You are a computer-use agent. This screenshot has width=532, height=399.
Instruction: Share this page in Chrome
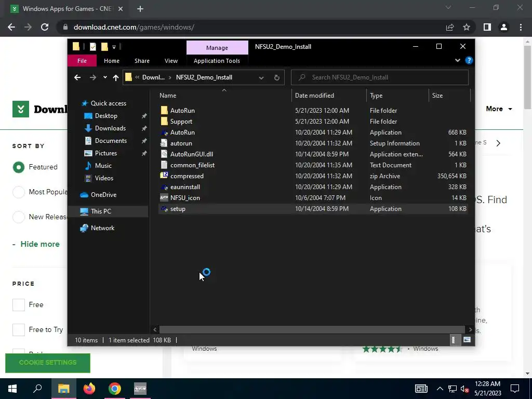[450, 27]
